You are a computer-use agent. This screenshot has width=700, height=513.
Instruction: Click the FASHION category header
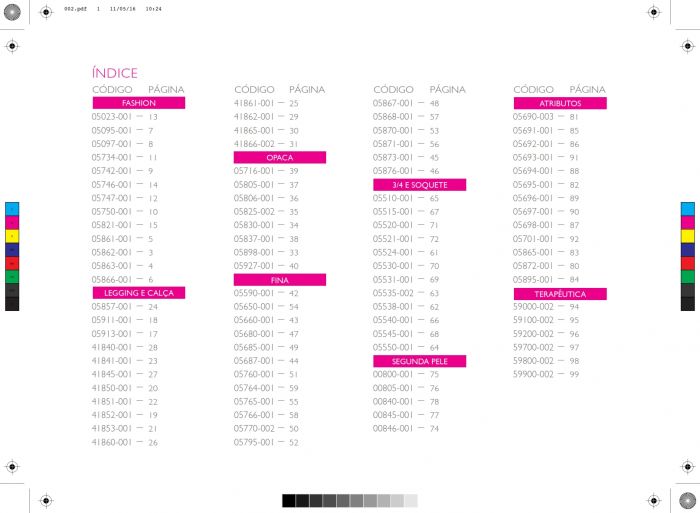point(139,103)
